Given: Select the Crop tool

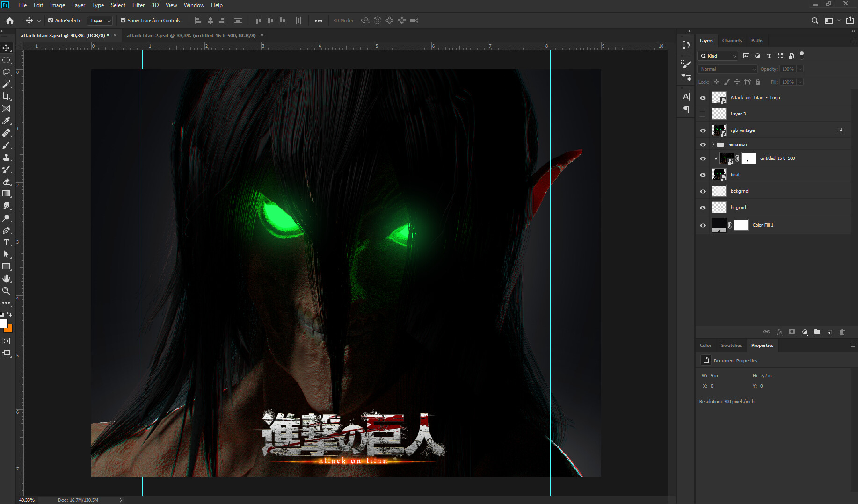Looking at the screenshot, I should point(6,96).
